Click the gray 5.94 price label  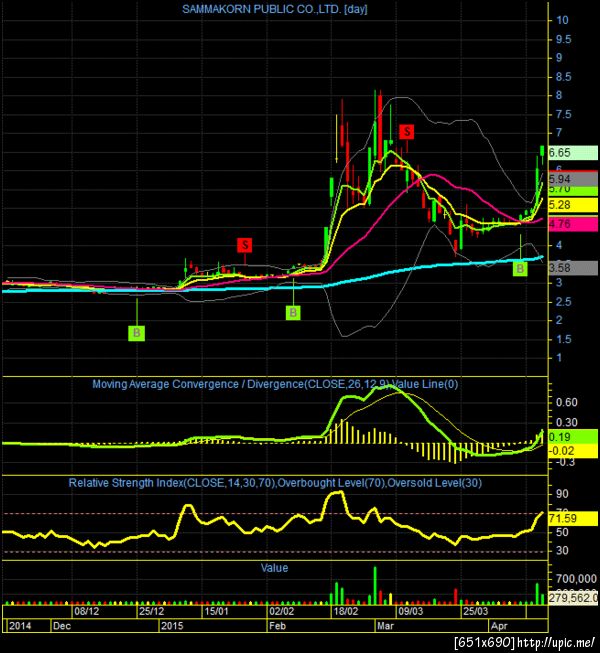click(x=573, y=179)
